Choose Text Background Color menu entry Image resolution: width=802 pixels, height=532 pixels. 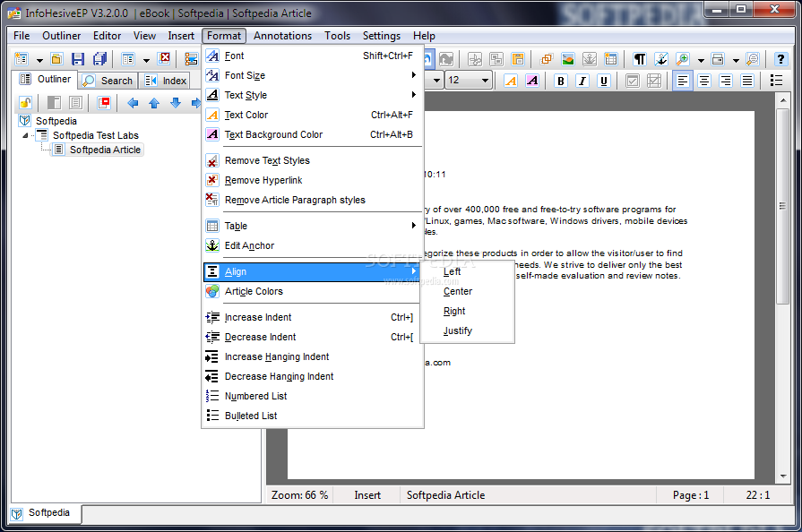pyautogui.click(x=313, y=134)
